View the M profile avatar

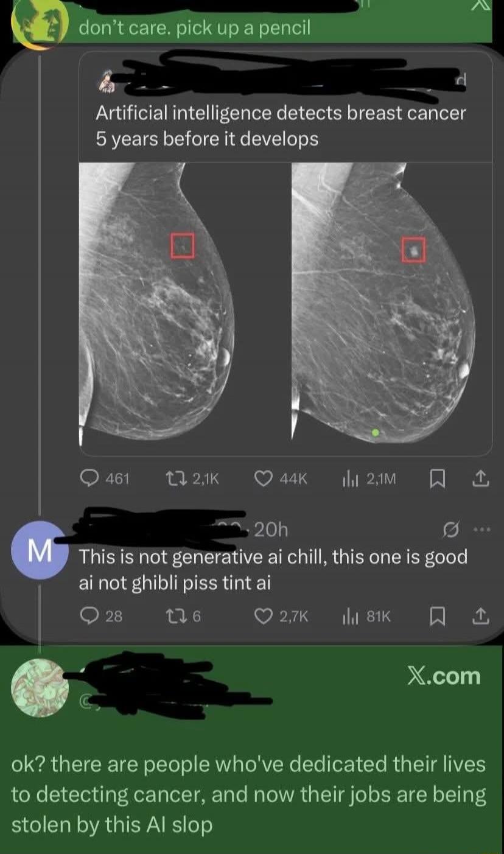[39, 550]
